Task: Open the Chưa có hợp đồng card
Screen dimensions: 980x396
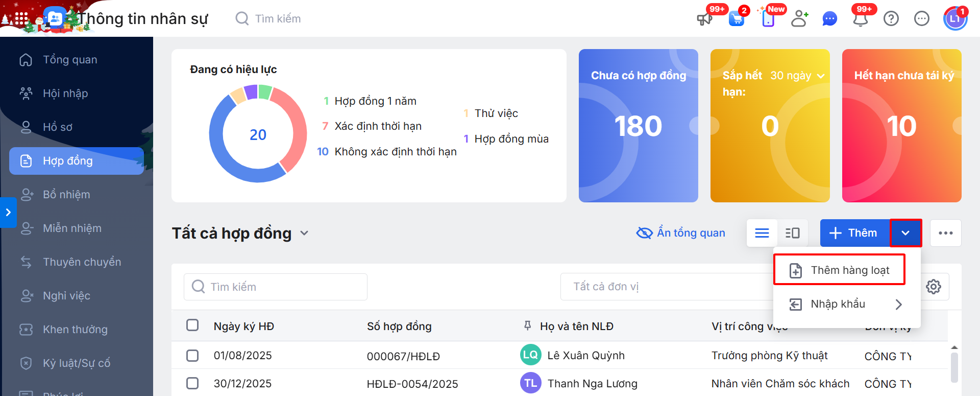Action: point(639,126)
